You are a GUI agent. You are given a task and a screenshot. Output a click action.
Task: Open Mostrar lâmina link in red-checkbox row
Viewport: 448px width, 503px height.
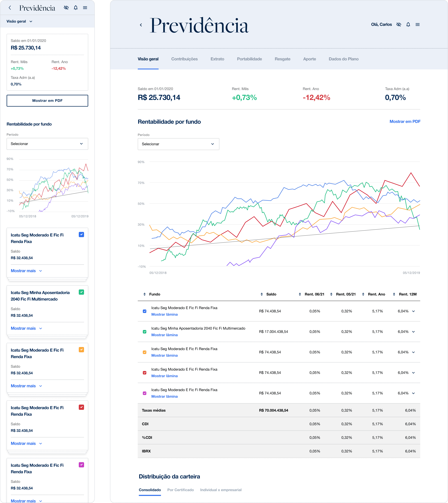tap(164, 376)
